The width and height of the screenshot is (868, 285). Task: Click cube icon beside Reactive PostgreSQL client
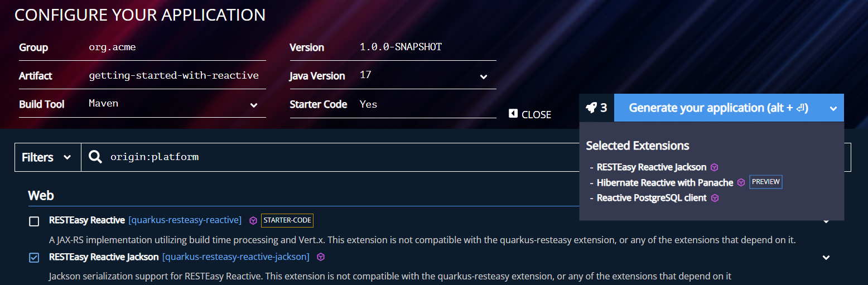[x=715, y=198]
